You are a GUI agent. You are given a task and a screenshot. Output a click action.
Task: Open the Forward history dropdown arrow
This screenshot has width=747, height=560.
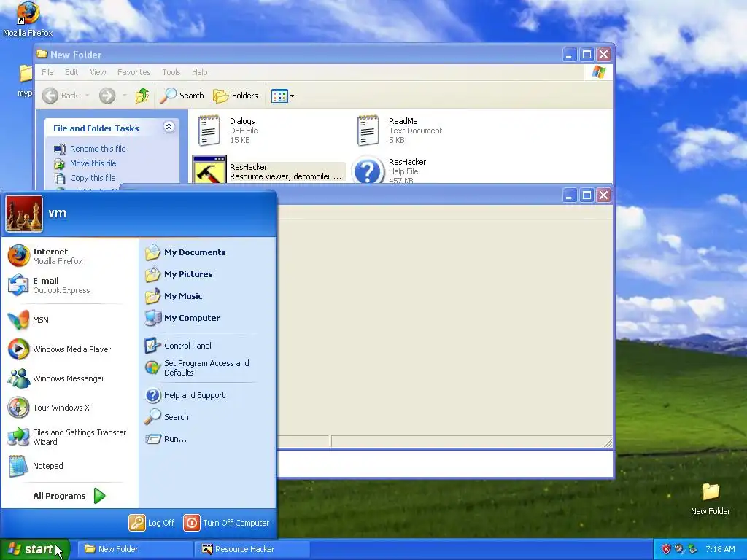[124, 96]
